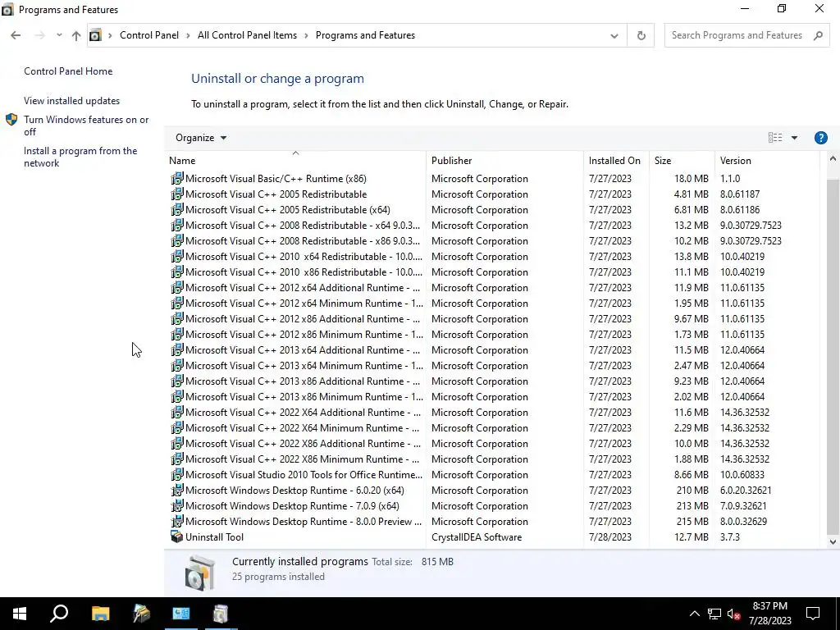Click the Visual C++ 2005 Redistributable (x64) icon
The height and width of the screenshot is (630, 840).
177,209
